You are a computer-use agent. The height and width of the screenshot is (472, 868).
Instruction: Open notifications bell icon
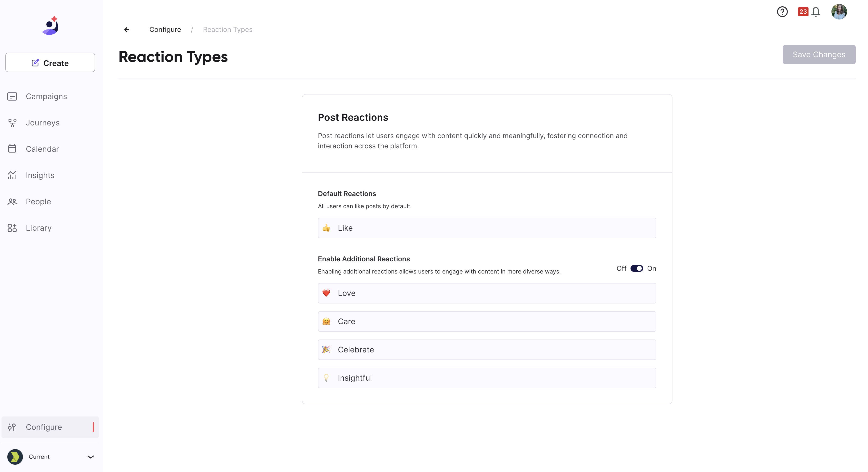click(816, 12)
